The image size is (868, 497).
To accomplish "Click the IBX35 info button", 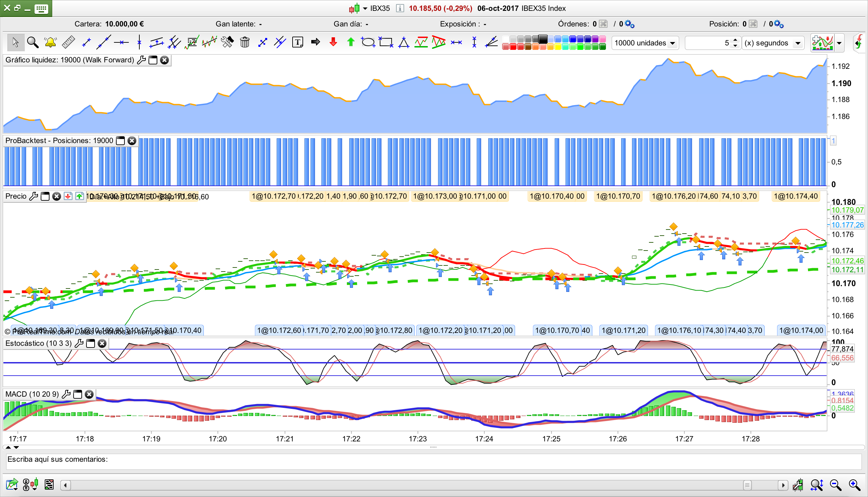I will (400, 8).
